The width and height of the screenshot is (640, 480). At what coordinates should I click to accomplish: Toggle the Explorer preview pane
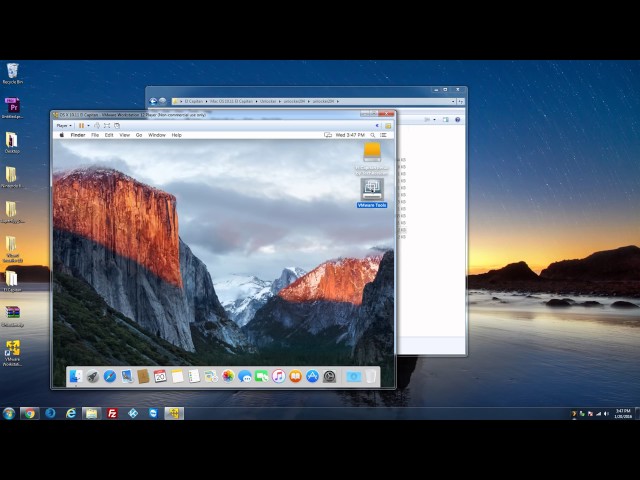pos(446,120)
